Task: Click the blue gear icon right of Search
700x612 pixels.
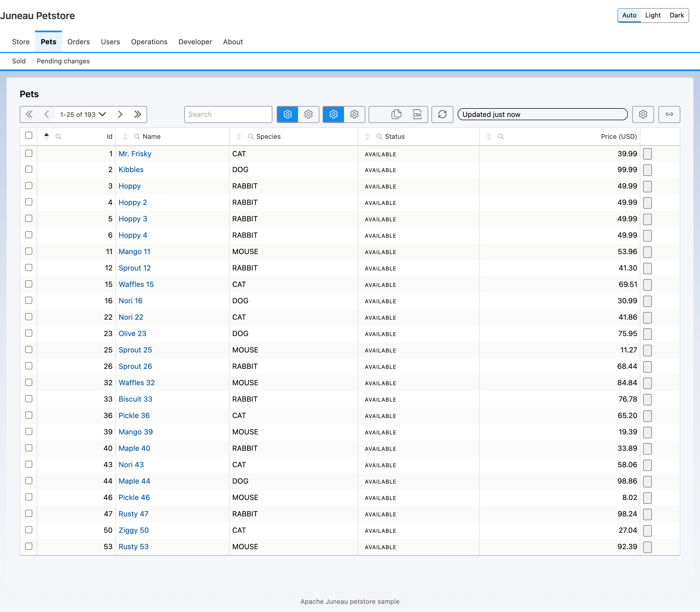Action: [x=287, y=114]
